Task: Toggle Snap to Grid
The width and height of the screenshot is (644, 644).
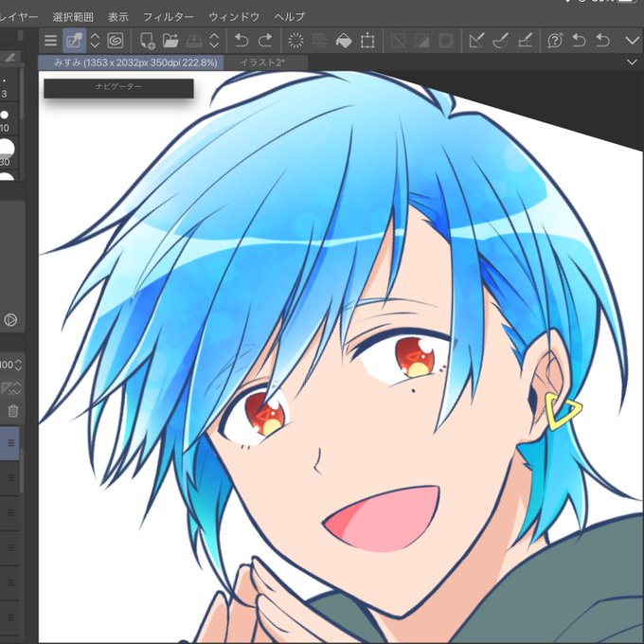Action: point(526,40)
